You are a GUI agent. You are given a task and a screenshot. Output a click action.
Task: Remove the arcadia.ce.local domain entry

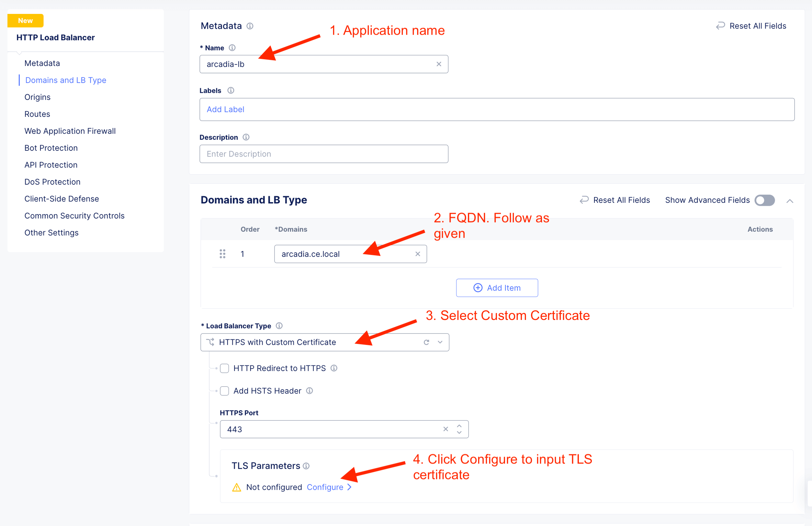point(418,254)
